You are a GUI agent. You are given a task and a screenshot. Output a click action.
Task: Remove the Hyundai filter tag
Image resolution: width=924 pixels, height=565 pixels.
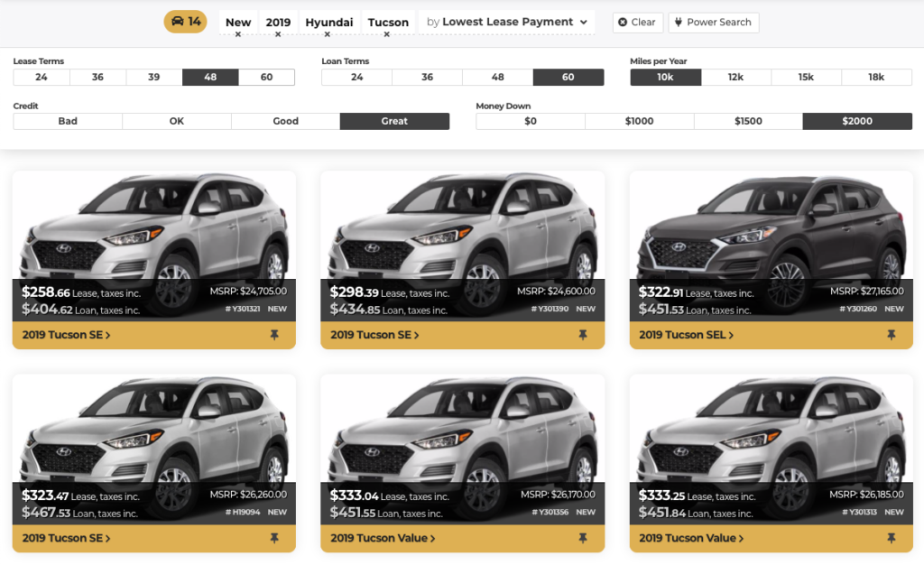[x=328, y=35]
